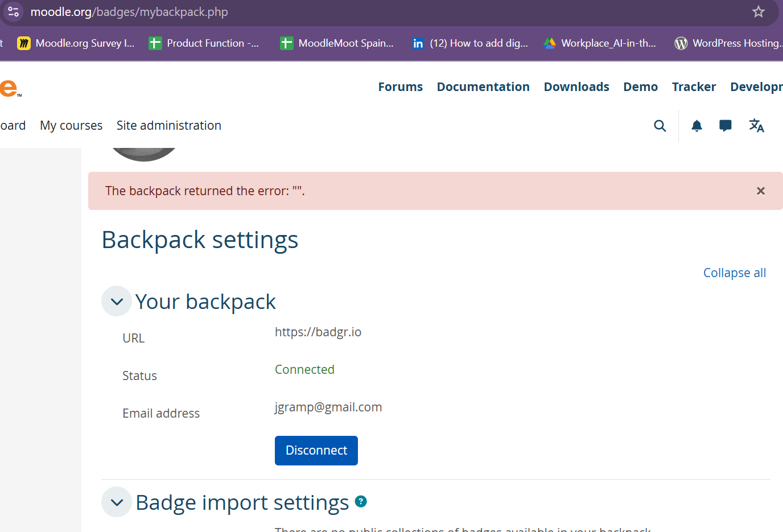Open the site search magnifier icon
The height and width of the screenshot is (532, 783).
(660, 126)
